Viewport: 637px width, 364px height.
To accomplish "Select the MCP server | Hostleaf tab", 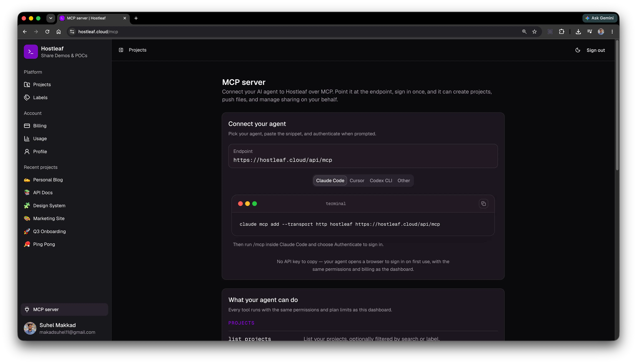I will (x=93, y=18).
